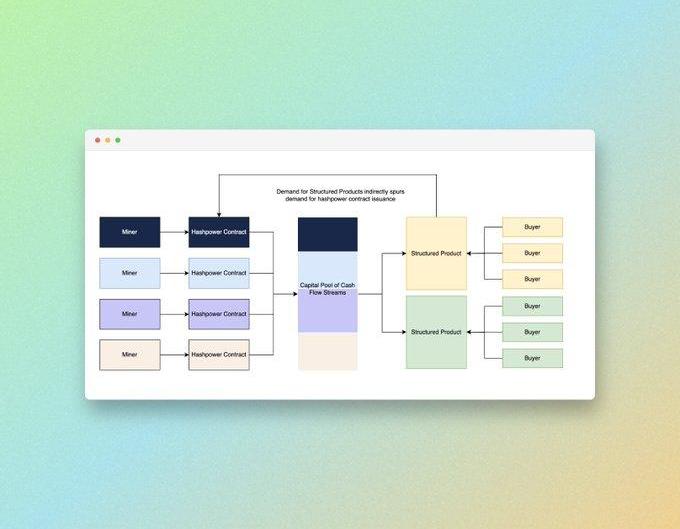The height and width of the screenshot is (529, 680).
Task: Choose the purple Hashpower Contract box
Action: click(219, 314)
